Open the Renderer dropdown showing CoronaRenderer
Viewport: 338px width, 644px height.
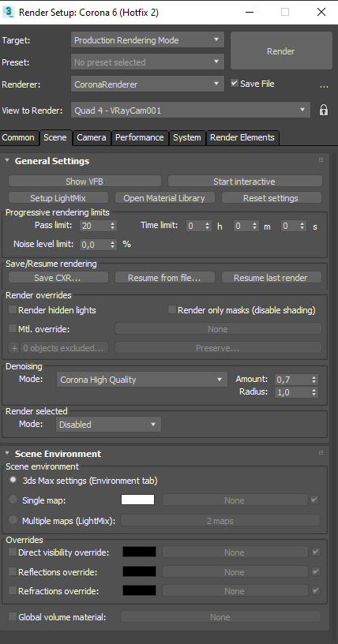tap(148, 84)
